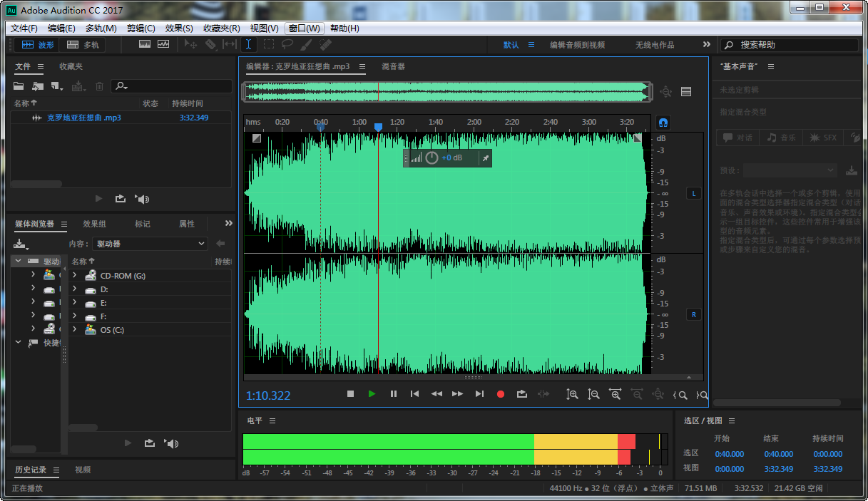The image size is (868, 501).
Task: Expand the OS (C:) drive entry
Action: (x=75, y=329)
